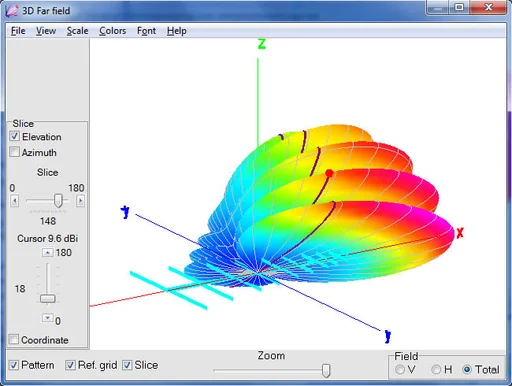
Task: Click the 'Cursor 9.6 dBi' readout
Action: pos(47,239)
